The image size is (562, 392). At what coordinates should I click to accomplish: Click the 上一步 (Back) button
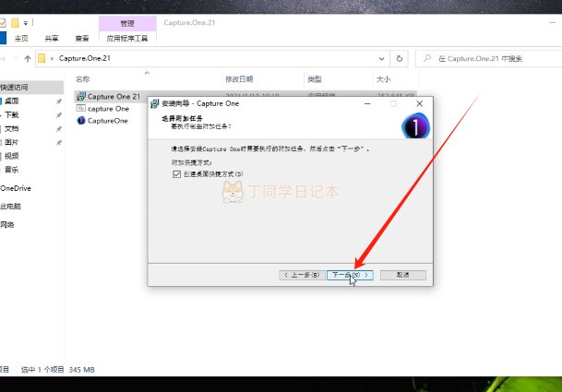(302, 275)
